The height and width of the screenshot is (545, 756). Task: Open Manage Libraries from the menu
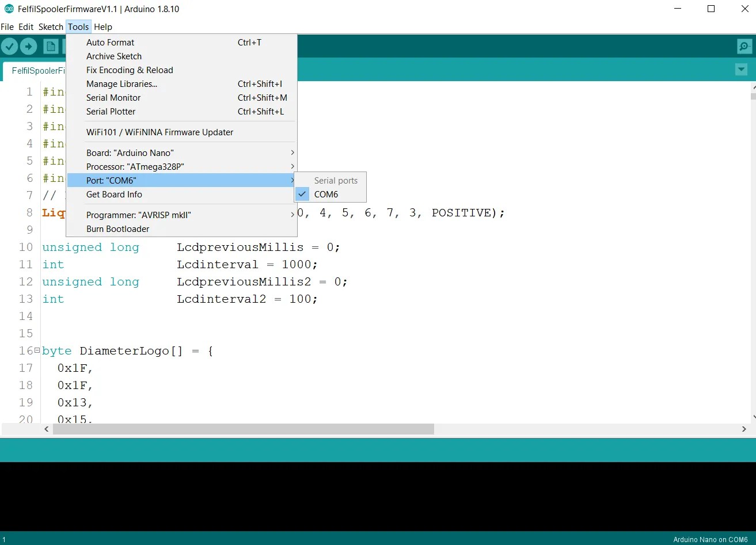pos(121,84)
